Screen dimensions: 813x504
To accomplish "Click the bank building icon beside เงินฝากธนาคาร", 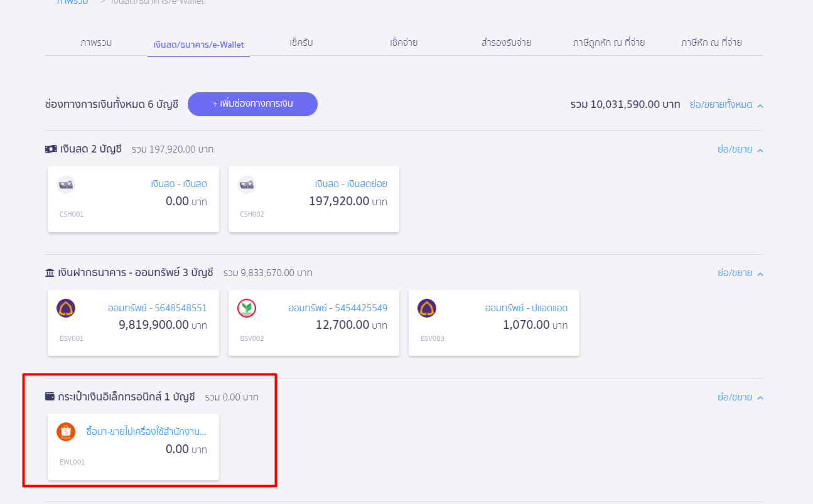I will [50, 273].
